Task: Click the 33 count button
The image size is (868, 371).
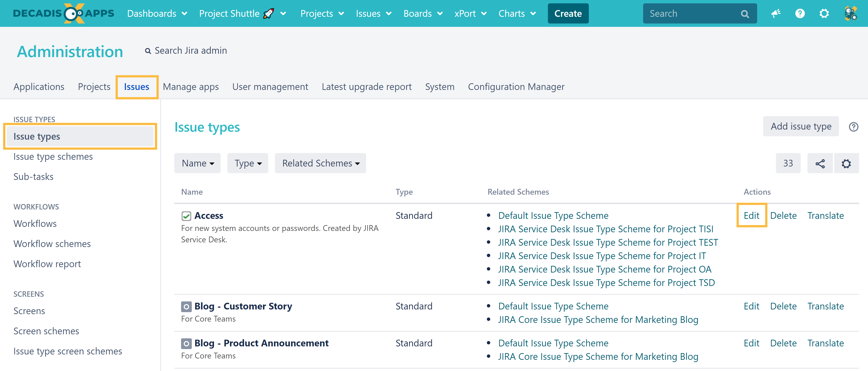Action: pyautogui.click(x=788, y=164)
